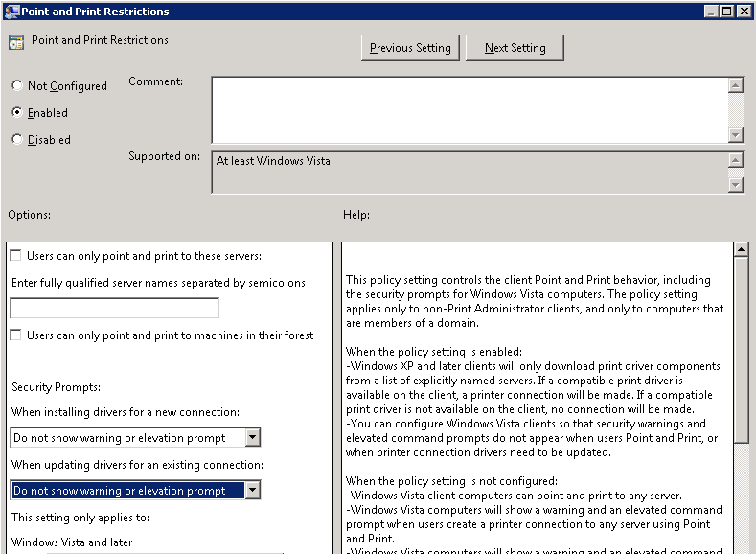Image resolution: width=756 pixels, height=554 pixels.
Task: Click inside the Comment text area
Action: click(x=470, y=109)
